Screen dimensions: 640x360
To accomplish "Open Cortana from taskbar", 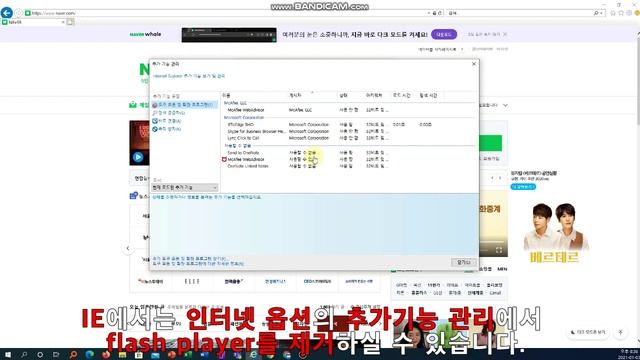I will click(x=40, y=355).
